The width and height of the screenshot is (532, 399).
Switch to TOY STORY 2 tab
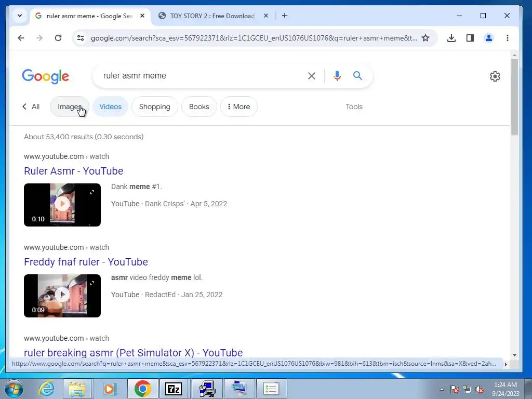[x=212, y=16]
